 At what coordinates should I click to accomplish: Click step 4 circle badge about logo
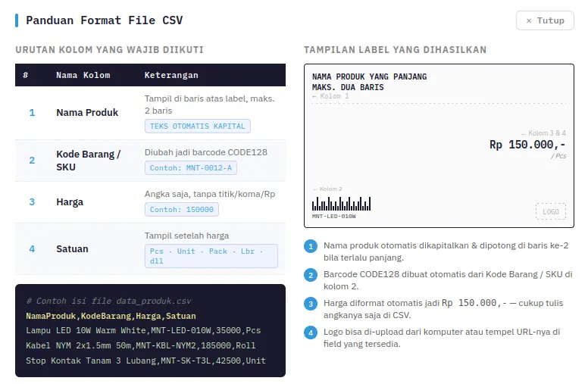(311, 332)
